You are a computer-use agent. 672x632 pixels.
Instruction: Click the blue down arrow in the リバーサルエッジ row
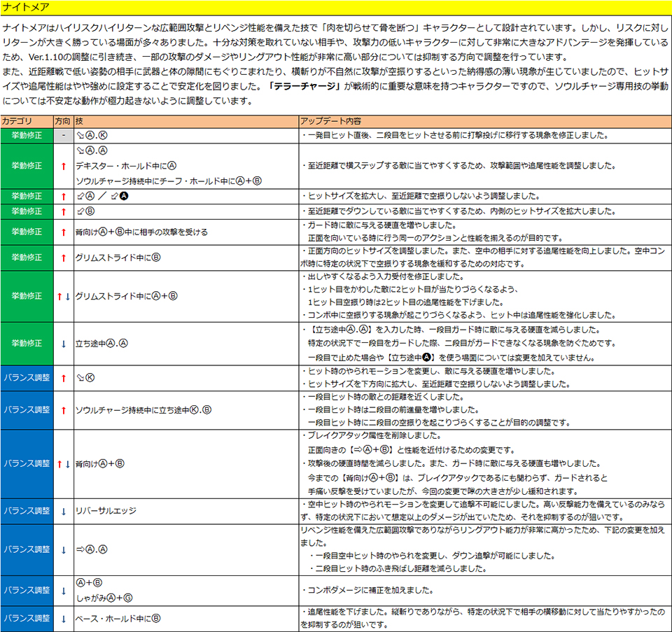63,511
